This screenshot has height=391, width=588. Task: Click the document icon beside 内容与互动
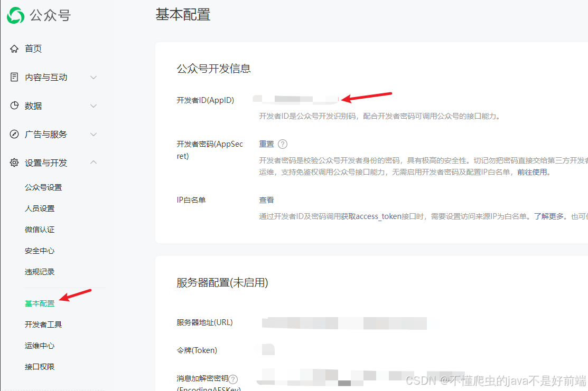tap(14, 77)
